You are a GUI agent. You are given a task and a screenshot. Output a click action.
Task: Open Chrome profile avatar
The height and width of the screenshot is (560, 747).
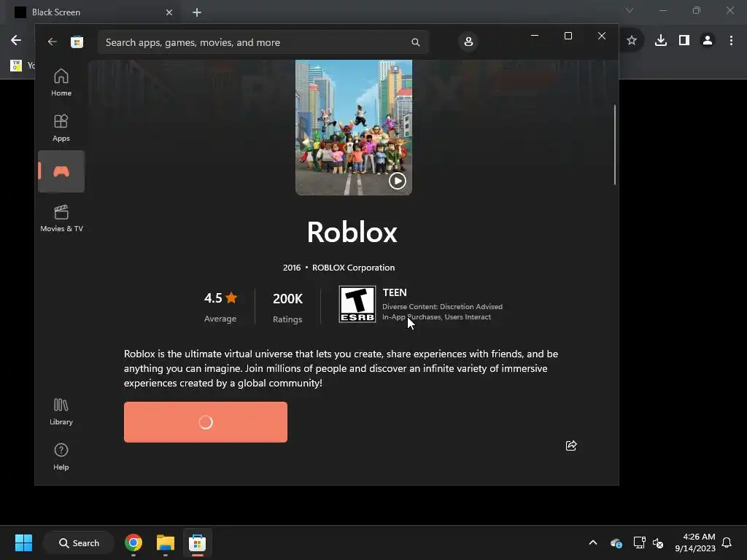click(708, 41)
